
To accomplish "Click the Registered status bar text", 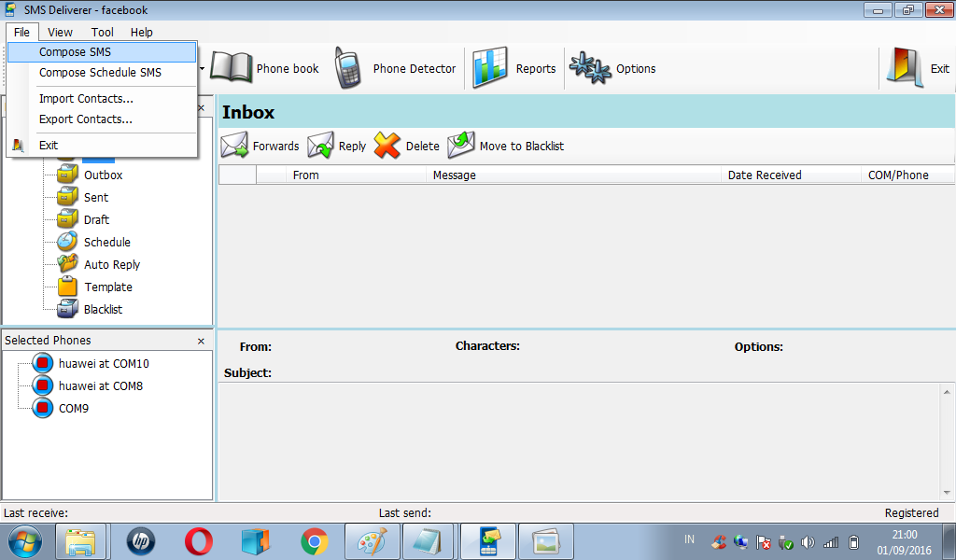I will click(x=911, y=513).
